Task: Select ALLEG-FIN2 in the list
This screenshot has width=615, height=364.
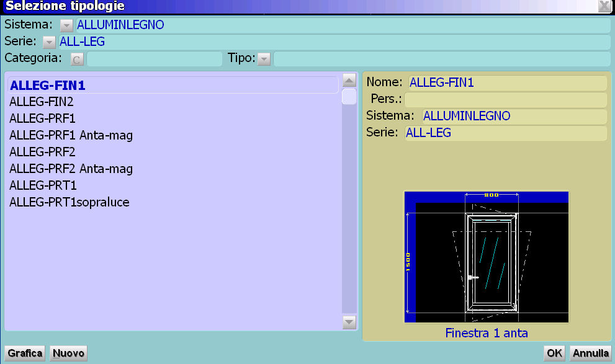Action: 173,102
